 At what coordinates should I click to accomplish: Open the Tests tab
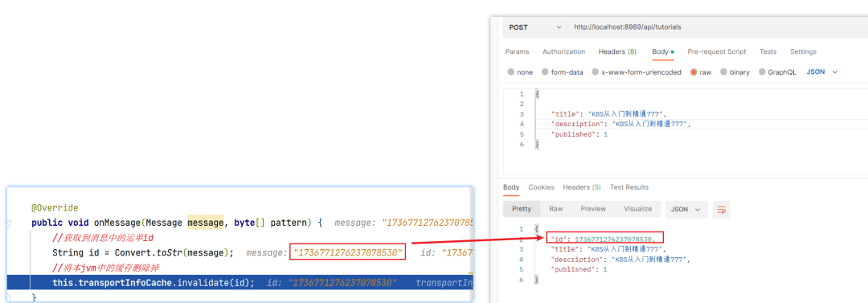click(768, 51)
